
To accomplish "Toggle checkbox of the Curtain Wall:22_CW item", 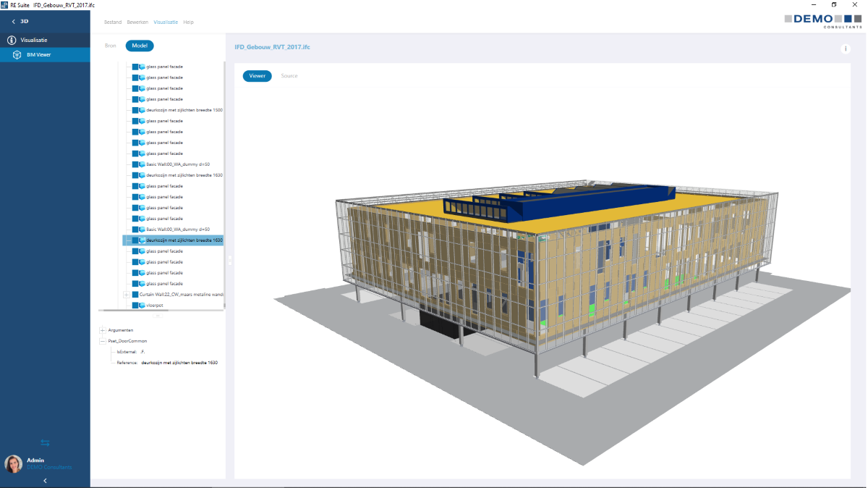I will [x=135, y=295].
